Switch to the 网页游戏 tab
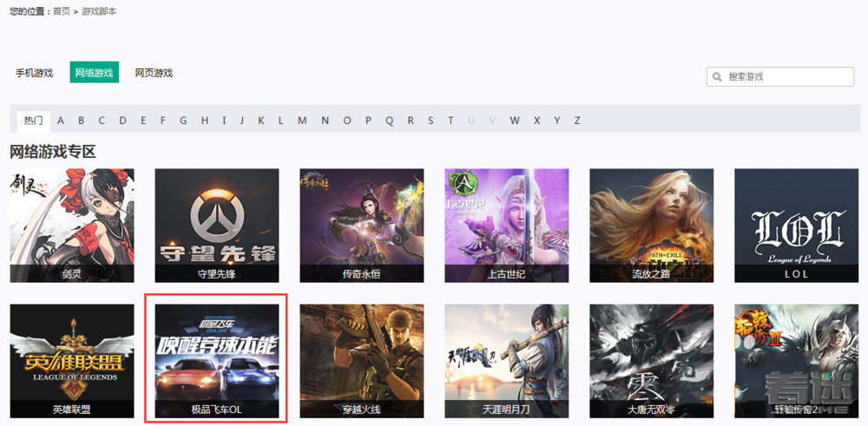This screenshot has width=868, height=426. tap(154, 73)
